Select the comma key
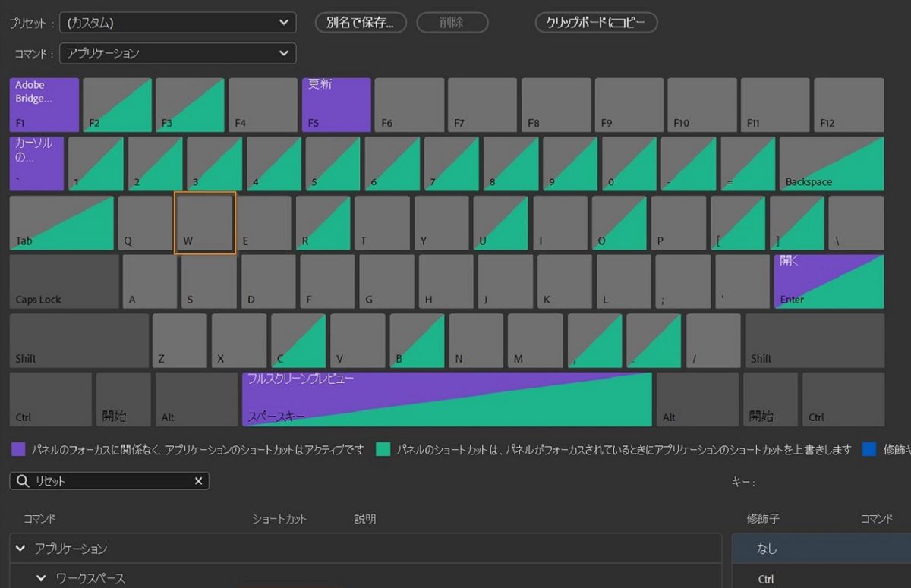The height and width of the screenshot is (588, 911). pyautogui.click(x=594, y=340)
